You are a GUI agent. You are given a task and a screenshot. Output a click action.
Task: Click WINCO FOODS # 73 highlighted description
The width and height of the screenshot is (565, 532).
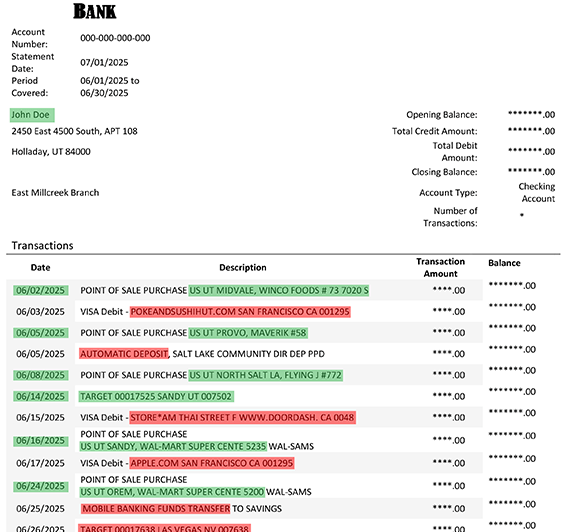pyautogui.click(x=279, y=291)
